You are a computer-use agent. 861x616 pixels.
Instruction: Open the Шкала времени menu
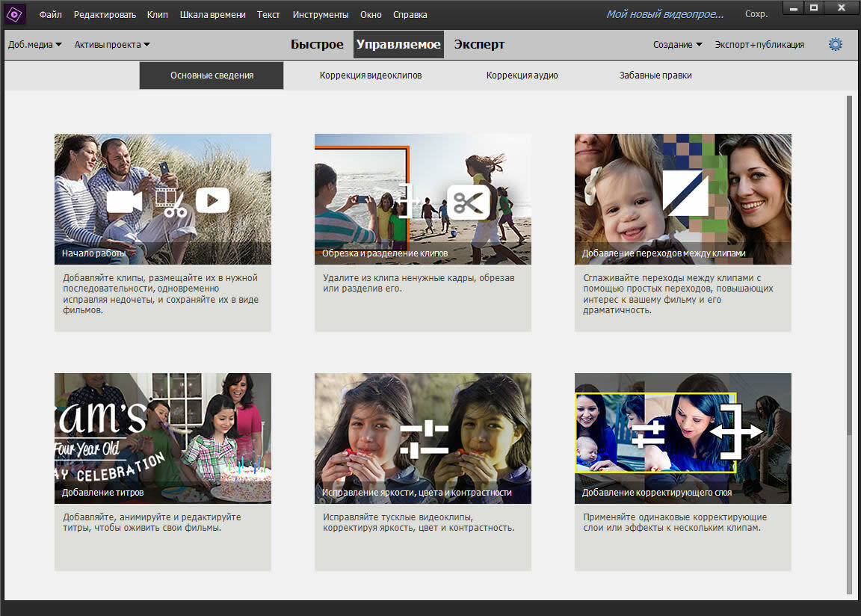point(212,15)
